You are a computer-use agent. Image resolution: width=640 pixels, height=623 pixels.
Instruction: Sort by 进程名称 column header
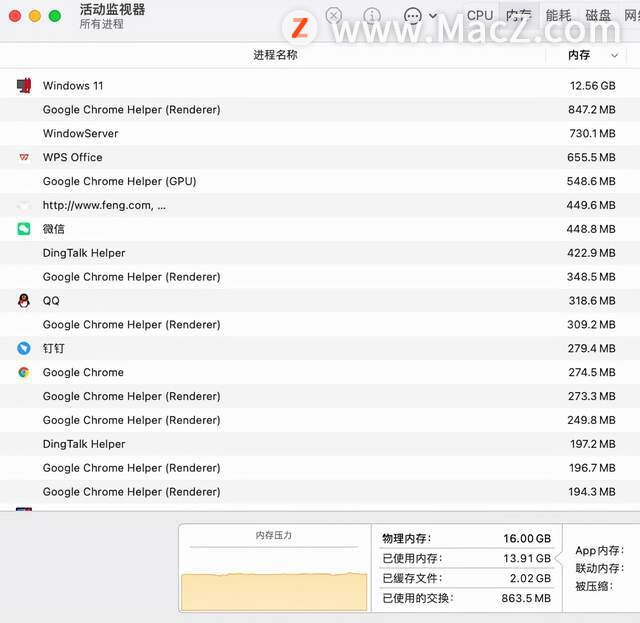[275, 55]
